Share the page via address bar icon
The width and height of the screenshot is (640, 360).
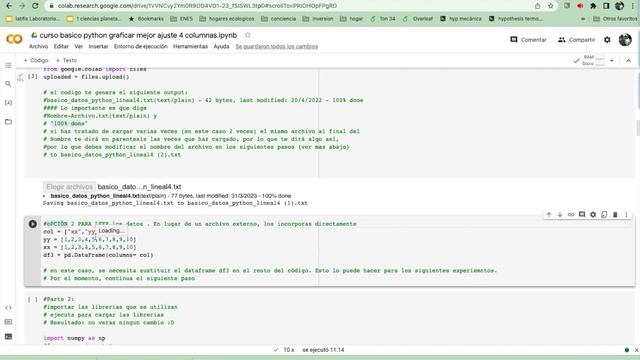538,6
